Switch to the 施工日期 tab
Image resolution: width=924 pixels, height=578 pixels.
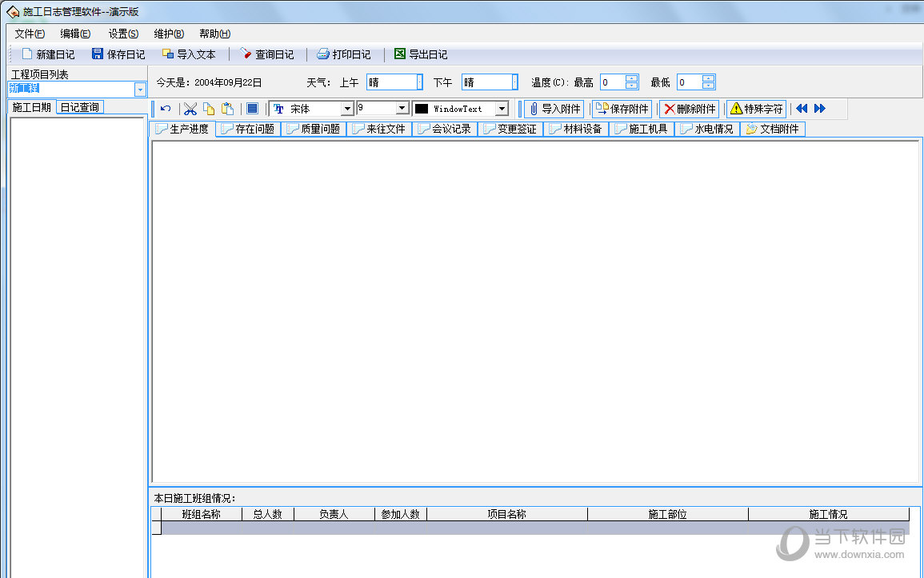[x=31, y=107]
